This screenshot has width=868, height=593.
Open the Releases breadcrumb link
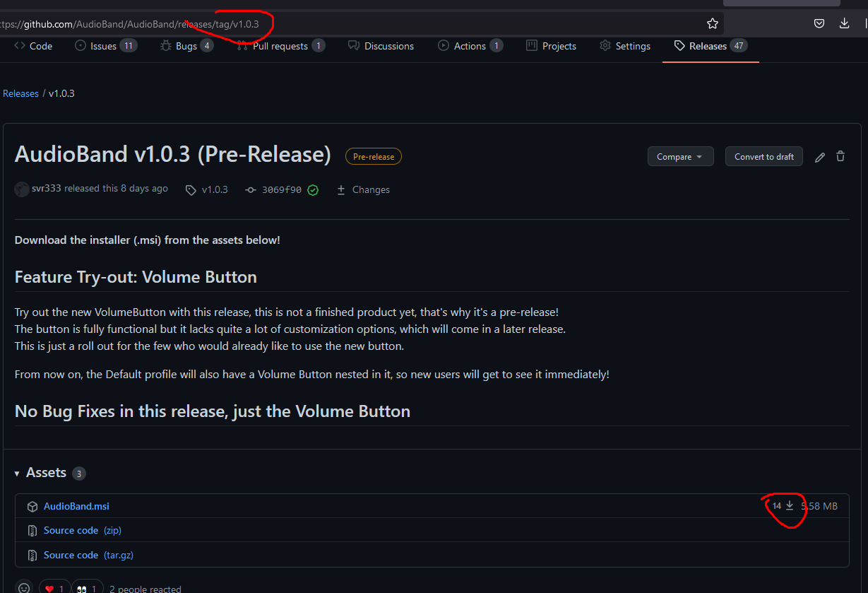pos(20,93)
